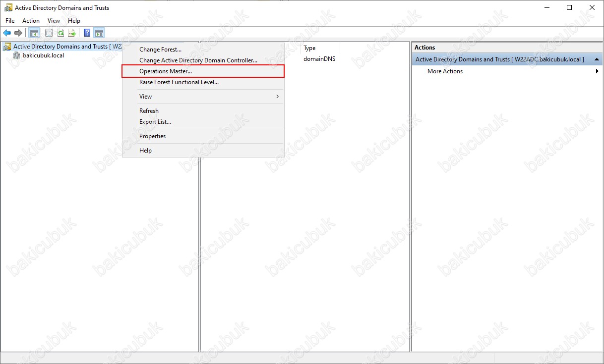Click the Export List toolbar icon

point(72,33)
